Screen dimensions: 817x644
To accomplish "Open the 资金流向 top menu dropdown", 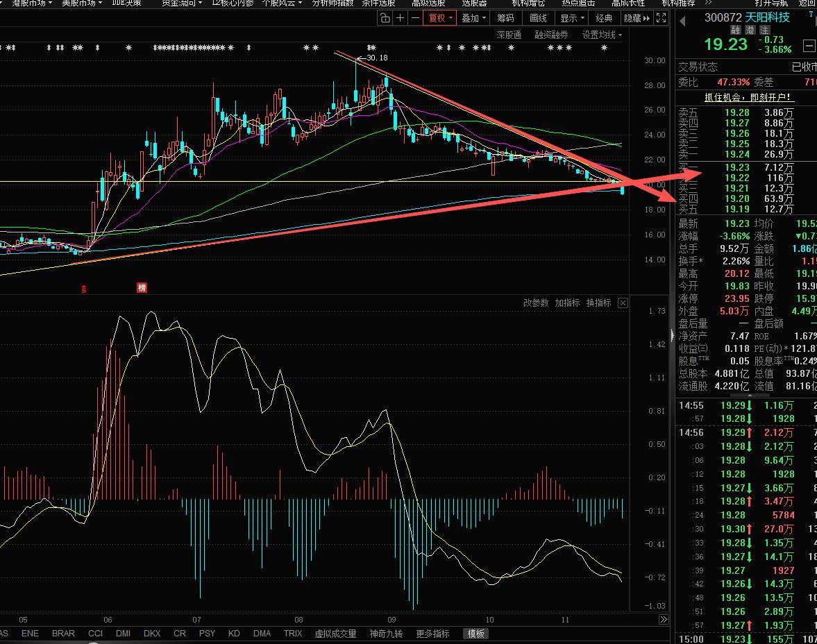I will pyautogui.click(x=181, y=3).
